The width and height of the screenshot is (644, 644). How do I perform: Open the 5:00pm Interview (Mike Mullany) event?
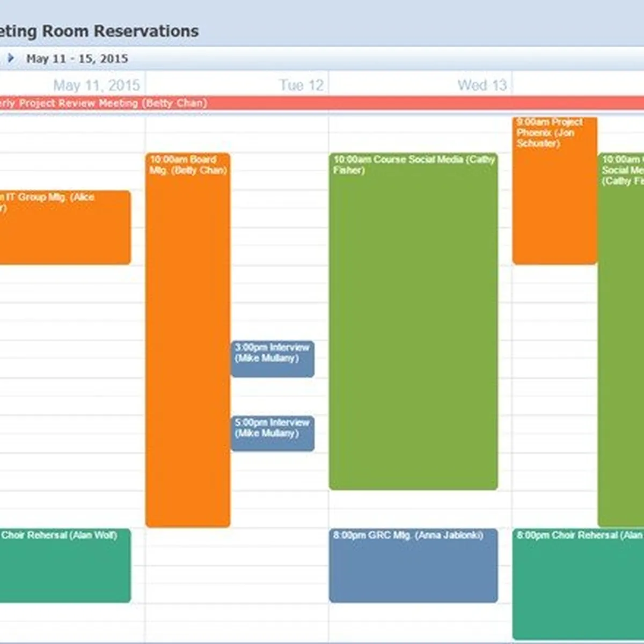(273, 434)
